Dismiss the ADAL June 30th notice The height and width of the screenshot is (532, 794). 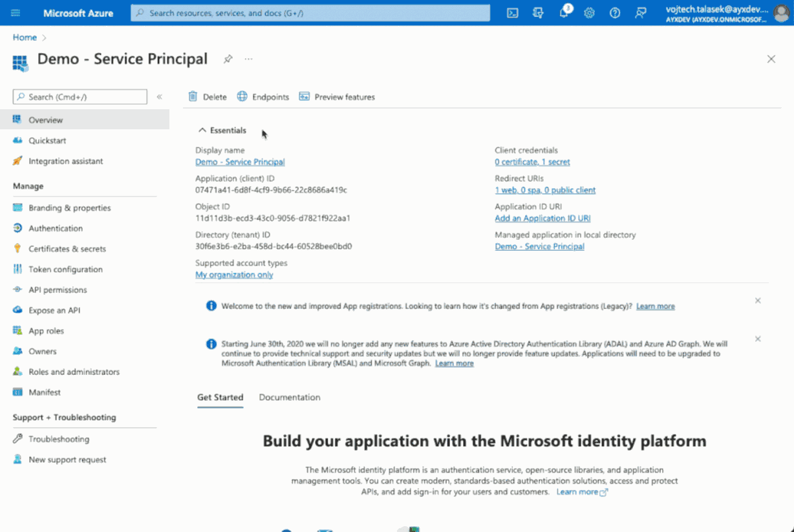[x=758, y=339]
